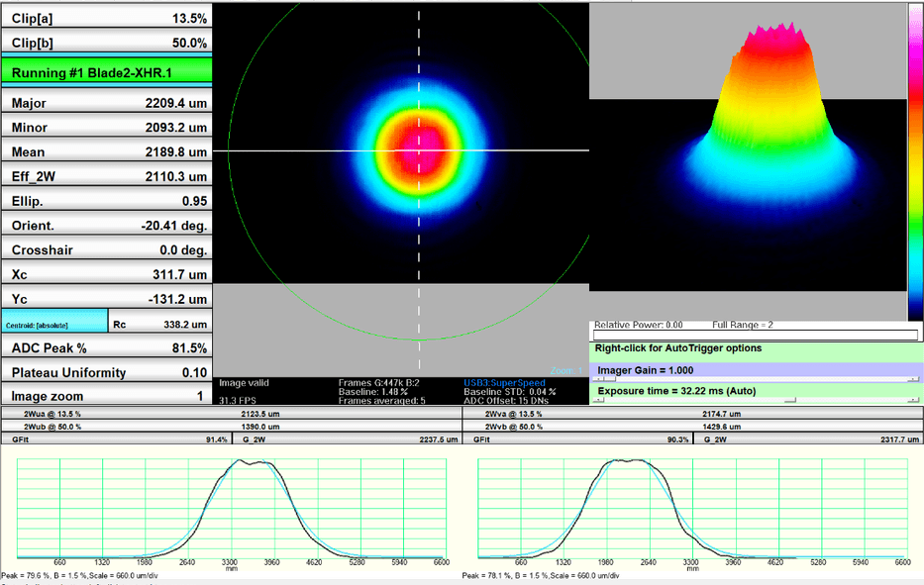Click the 'Exposure time = 32.22 ms (Auto)' label

[x=676, y=391]
